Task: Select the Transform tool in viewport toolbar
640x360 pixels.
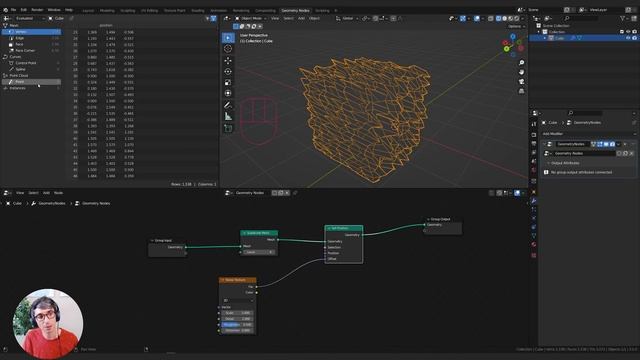Action: [228, 93]
